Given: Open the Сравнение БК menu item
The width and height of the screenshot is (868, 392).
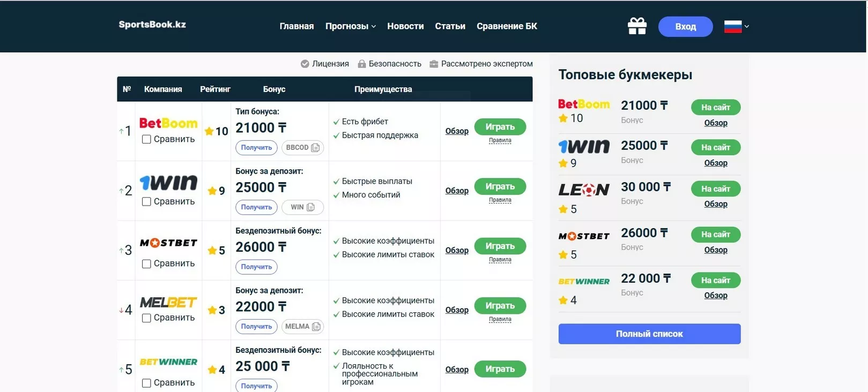Looking at the screenshot, I should 507,26.
